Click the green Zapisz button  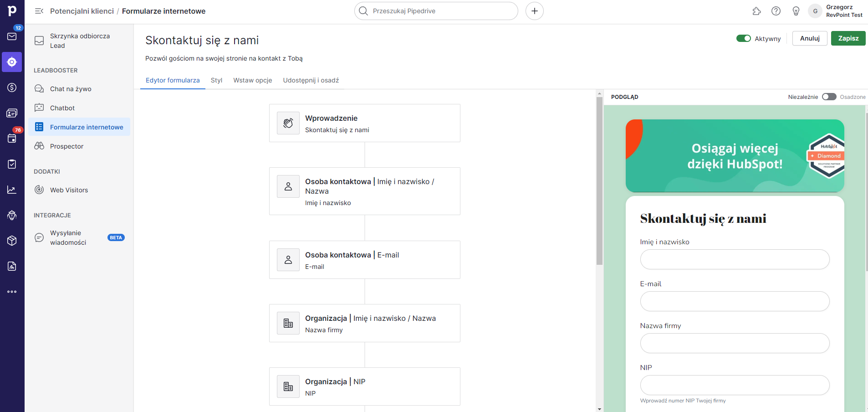pos(848,38)
